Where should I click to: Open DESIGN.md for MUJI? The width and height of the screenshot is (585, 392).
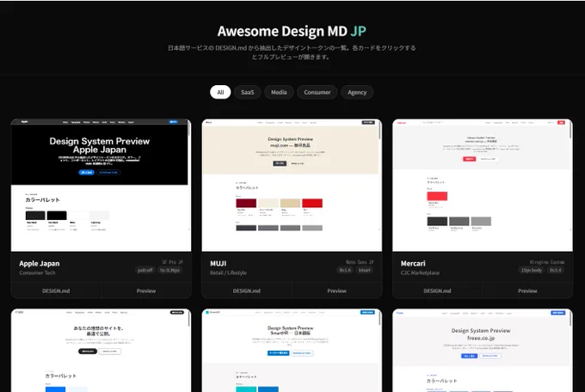tap(247, 291)
